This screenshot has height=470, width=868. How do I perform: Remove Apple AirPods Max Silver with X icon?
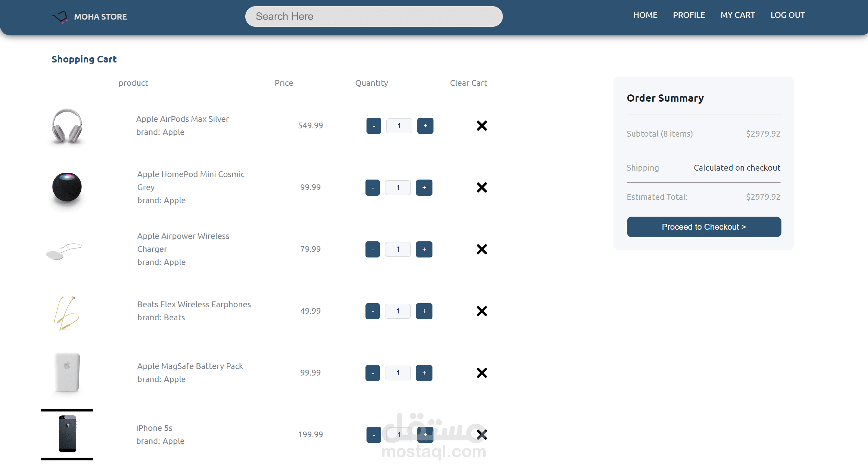[482, 126]
